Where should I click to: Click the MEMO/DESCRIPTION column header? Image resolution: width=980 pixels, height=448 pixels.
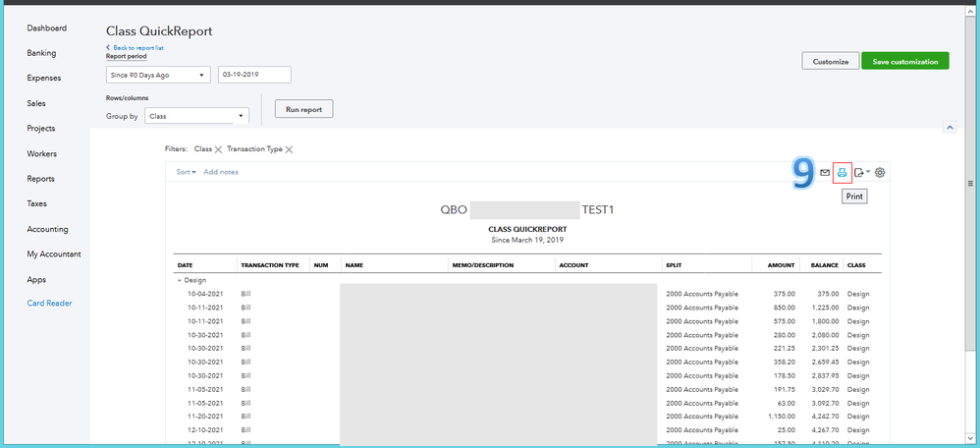tap(482, 265)
